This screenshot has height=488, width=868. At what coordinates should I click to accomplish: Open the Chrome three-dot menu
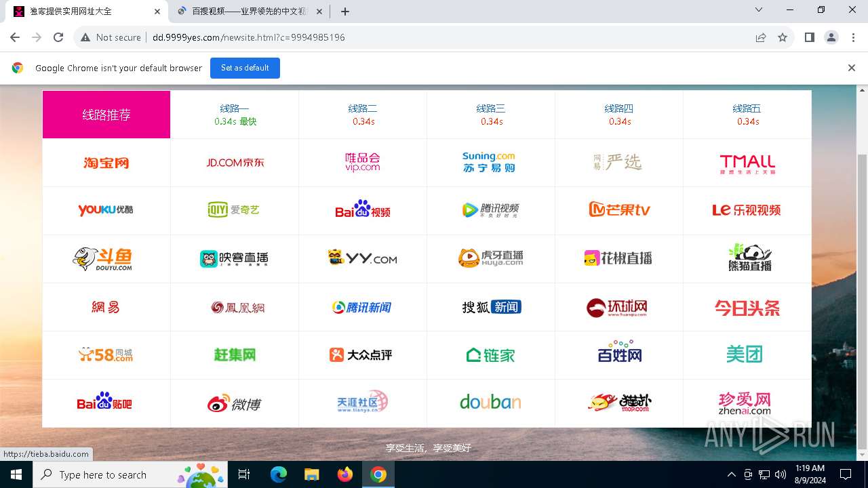coord(852,37)
